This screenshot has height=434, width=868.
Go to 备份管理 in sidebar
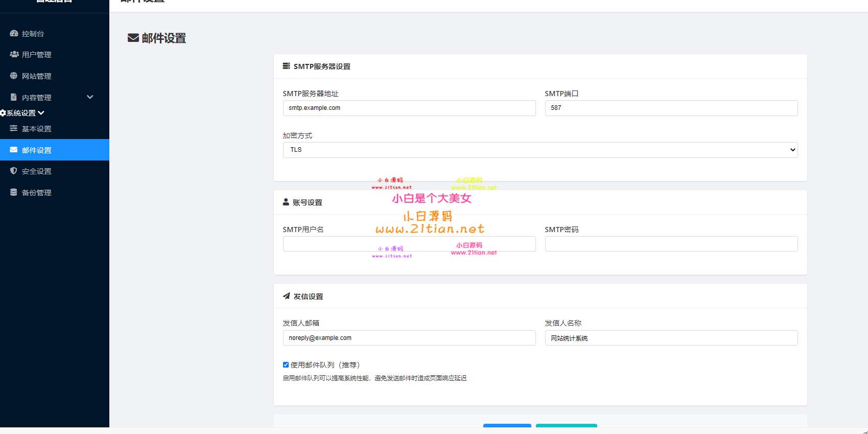pyautogui.click(x=36, y=193)
